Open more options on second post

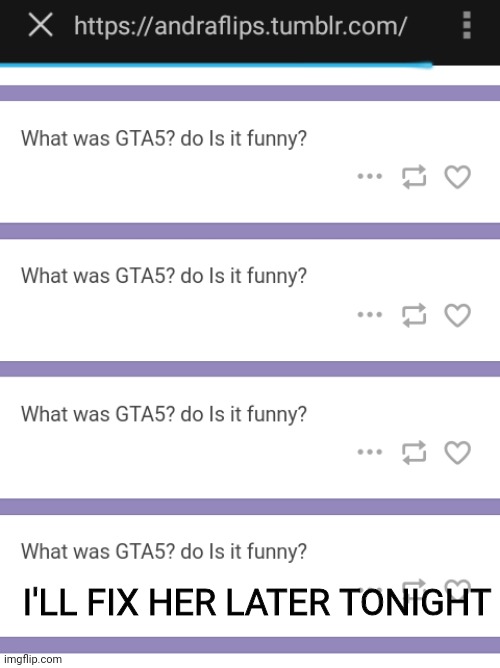tap(370, 315)
